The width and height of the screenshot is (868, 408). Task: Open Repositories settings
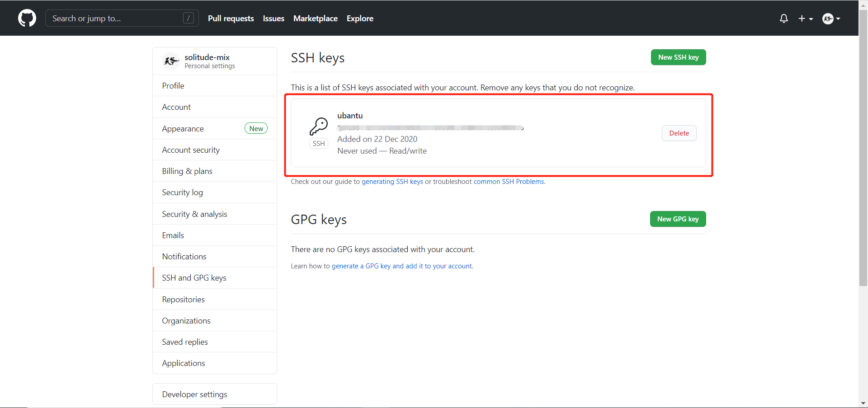point(215,299)
